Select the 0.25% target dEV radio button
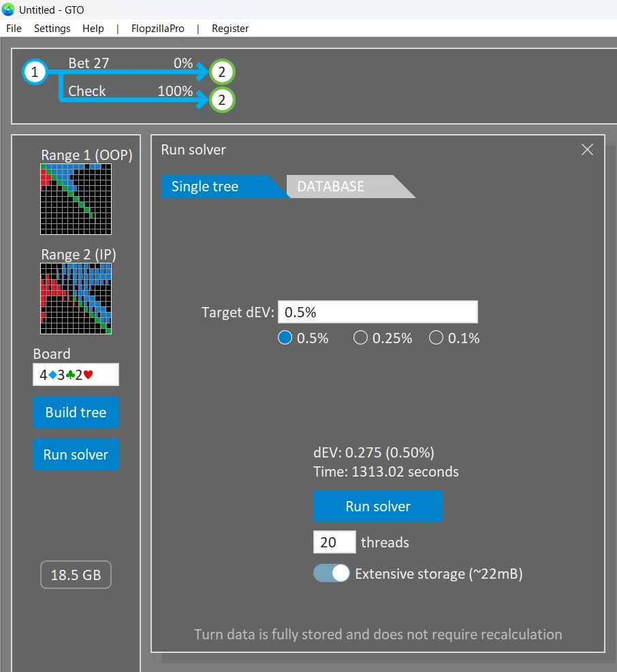Screen dimensions: 617x672 coord(360,338)
